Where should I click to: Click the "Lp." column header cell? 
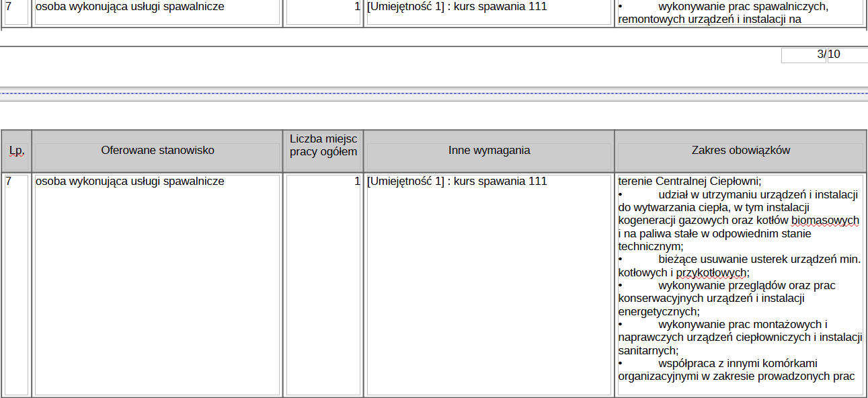tap(16, 151)
